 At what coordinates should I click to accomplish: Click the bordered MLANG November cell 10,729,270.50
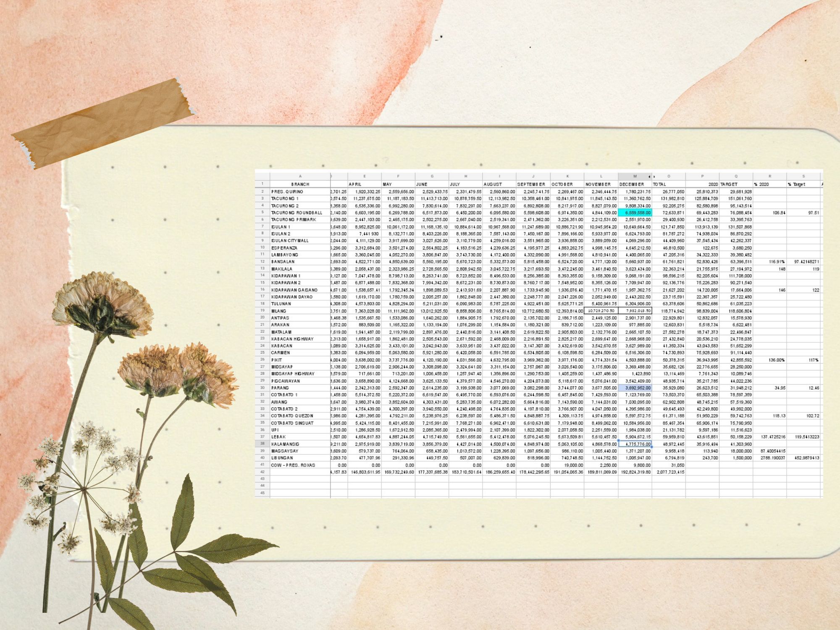point(601,311)
